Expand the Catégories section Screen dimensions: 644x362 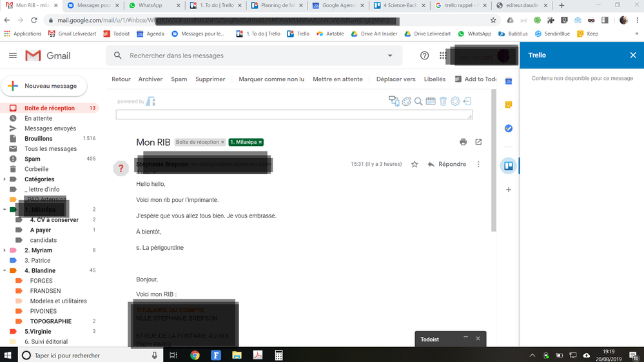(5, 179)
